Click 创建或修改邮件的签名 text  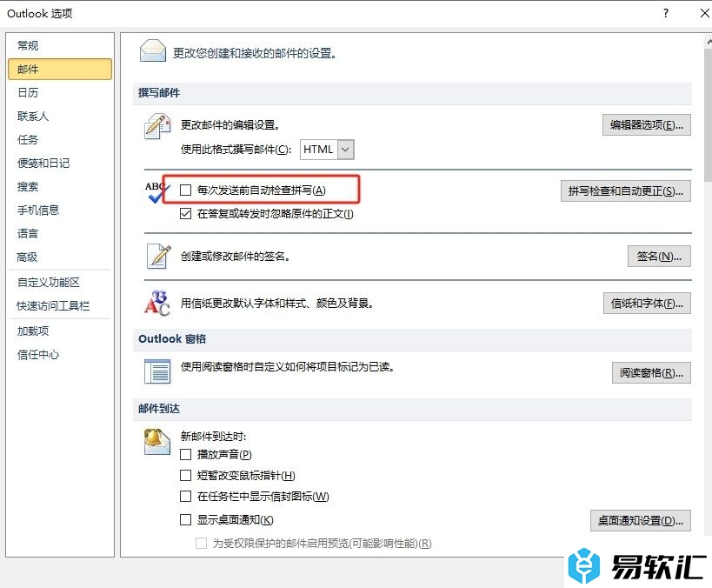pos(236,257)
